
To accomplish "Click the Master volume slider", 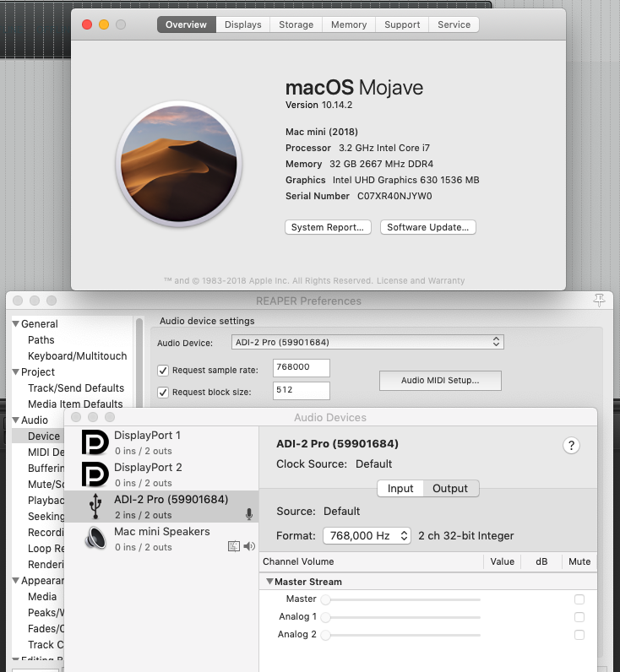I will pos(402,599).
